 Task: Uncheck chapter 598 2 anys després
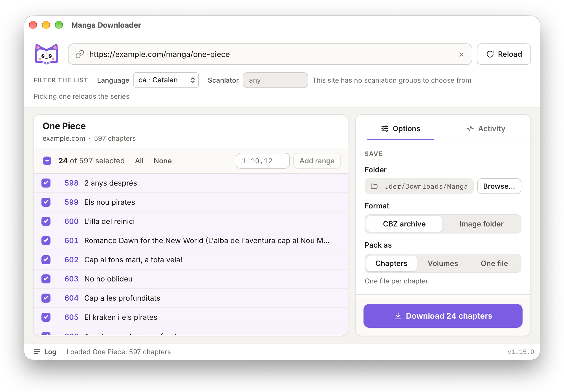click(x=46, y=183)
